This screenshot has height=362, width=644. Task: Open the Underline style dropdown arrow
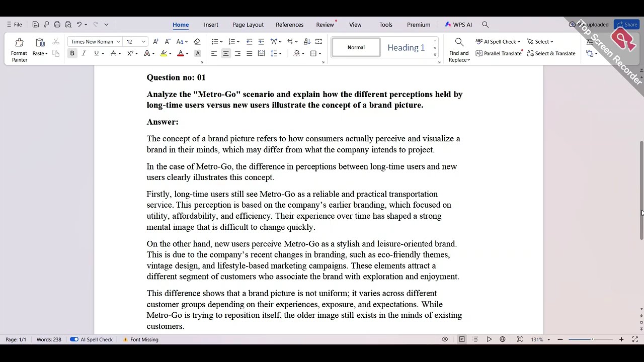coord(103,53)
